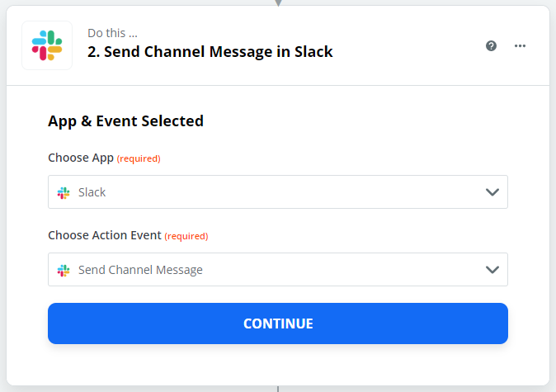This screenshot has width=556, height=392.
Task: Collapse the "App & Event Selected" section heading
Action: 125,121
